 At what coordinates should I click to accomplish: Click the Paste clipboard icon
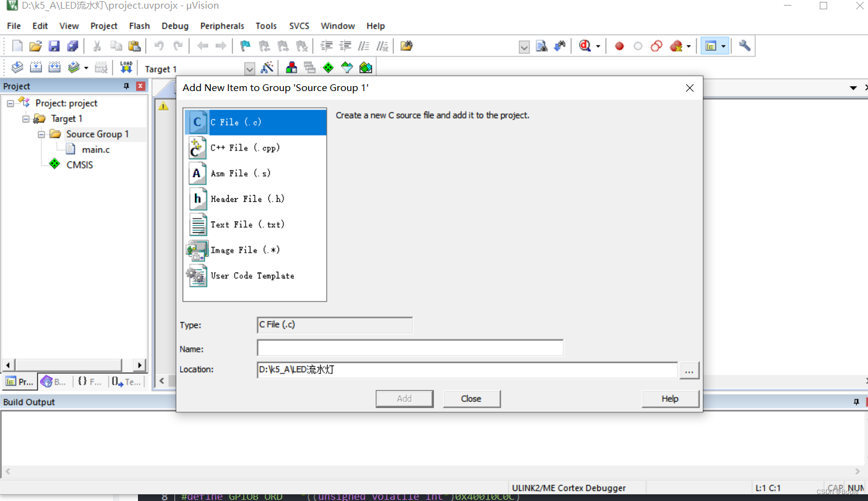tap(134, 46)
